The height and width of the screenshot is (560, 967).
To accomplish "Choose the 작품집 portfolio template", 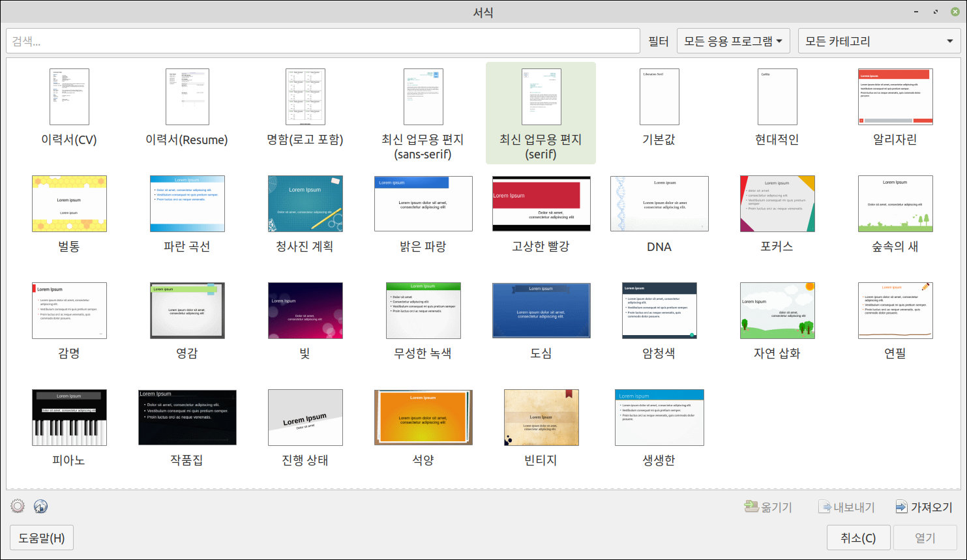I will pos(187,428).
